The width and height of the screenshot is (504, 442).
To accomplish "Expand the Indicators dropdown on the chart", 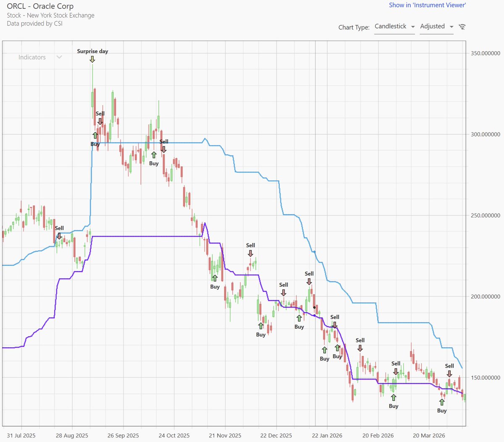I will [40, 57].
